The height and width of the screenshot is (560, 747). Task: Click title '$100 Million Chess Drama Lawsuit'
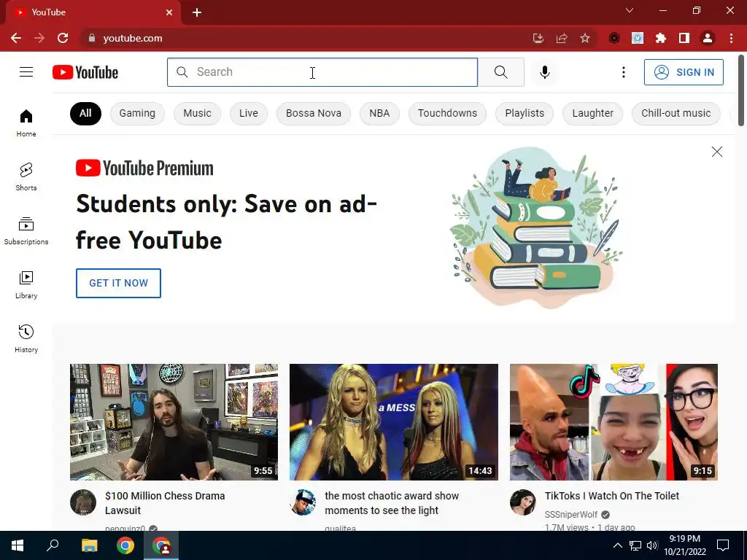[x=165, y=503]
